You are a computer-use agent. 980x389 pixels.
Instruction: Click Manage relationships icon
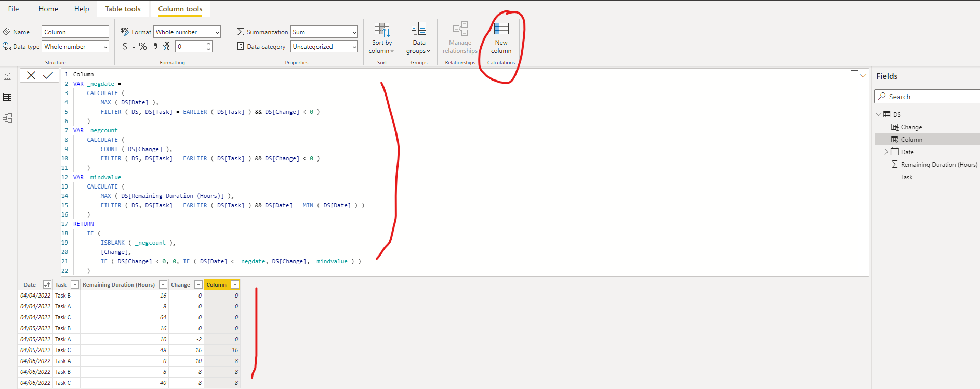pyautogui.click(x=460, y=29)
